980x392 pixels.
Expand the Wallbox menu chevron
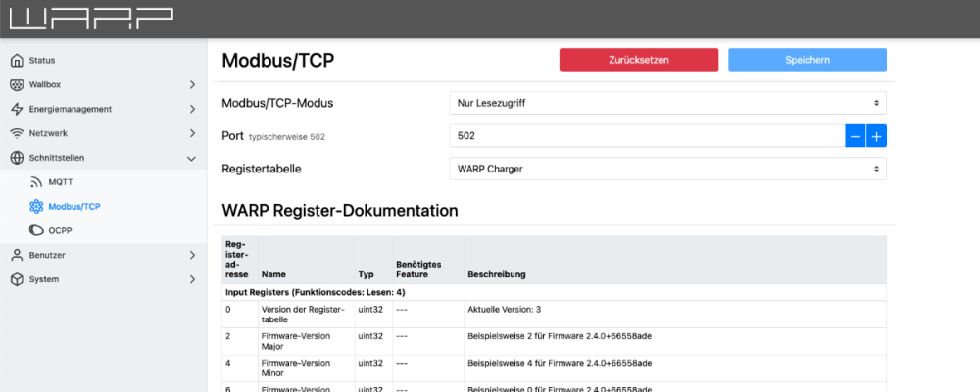point(192,85)
